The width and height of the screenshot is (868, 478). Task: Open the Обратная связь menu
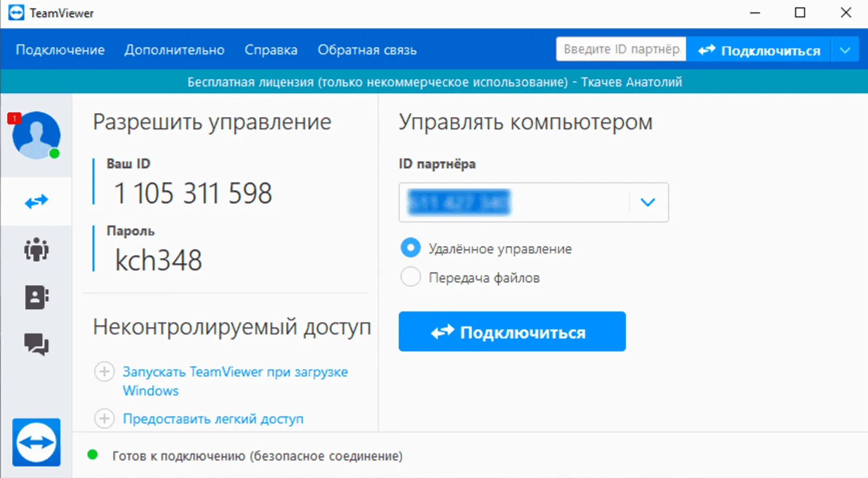point(367,50)
